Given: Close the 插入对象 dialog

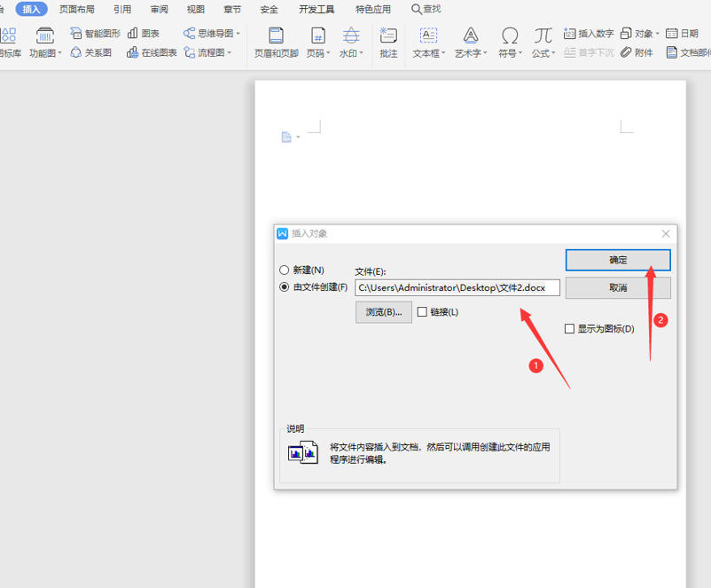Looking at the screenshot, I should (x=666, y=233).
